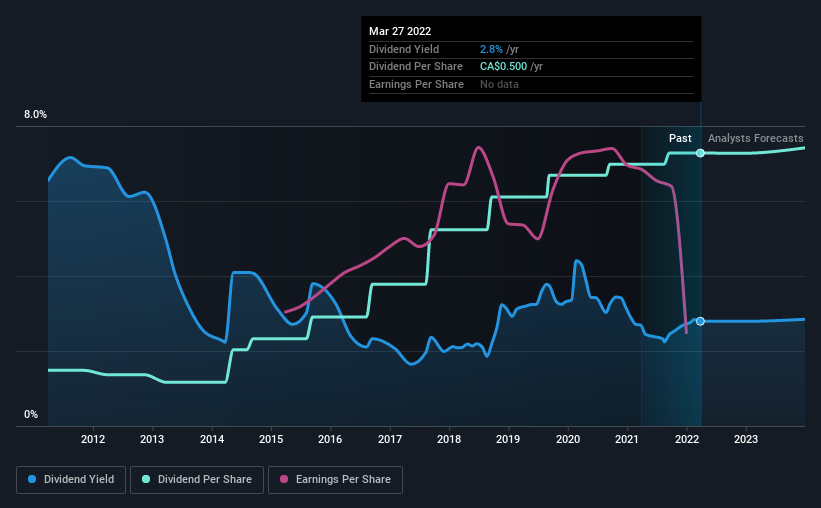The width and height of the screenshot is (821, 508).
Task: Select the Dividend Yield marker at Mar 2022
Action: pos(700,321)
